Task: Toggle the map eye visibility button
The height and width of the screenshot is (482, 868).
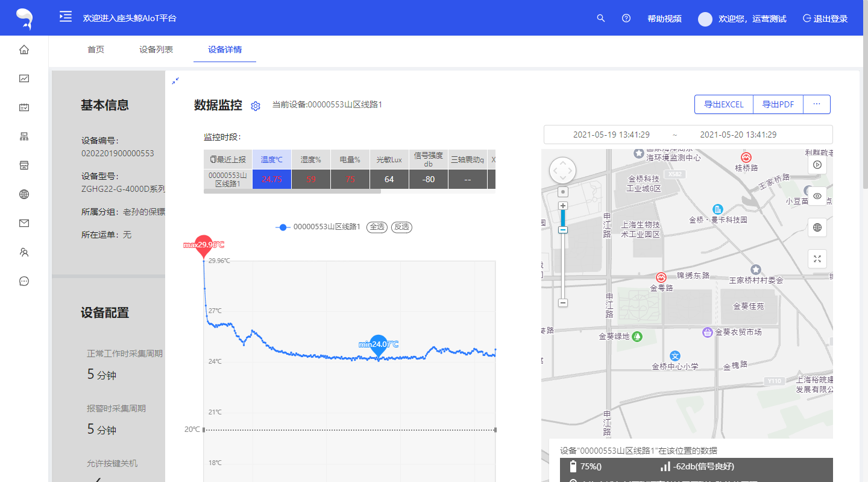Action: [x=817, y=196]
